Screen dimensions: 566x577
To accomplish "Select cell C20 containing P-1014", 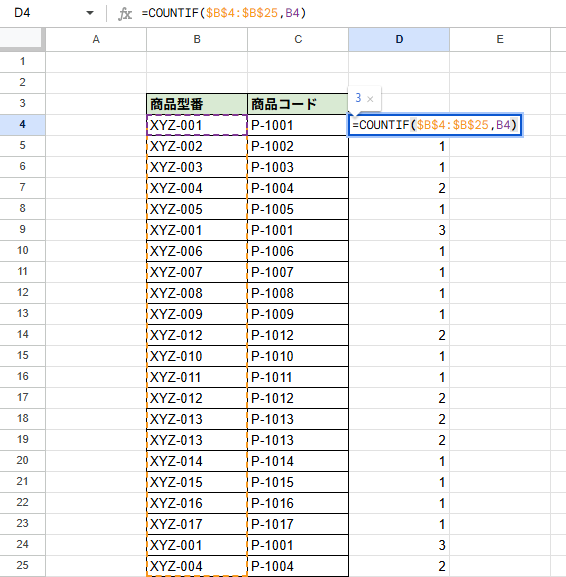I will click(298, 461).
